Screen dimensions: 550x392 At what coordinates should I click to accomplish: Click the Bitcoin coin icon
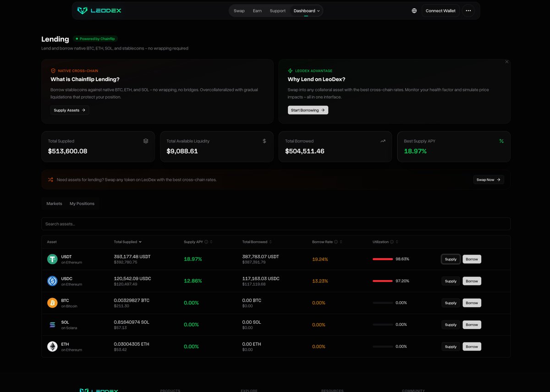click(x=52, y=303)
